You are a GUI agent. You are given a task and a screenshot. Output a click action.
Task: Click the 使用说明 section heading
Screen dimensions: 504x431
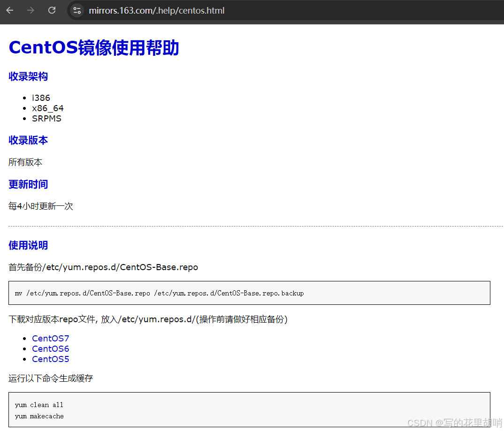click(28, 245)
